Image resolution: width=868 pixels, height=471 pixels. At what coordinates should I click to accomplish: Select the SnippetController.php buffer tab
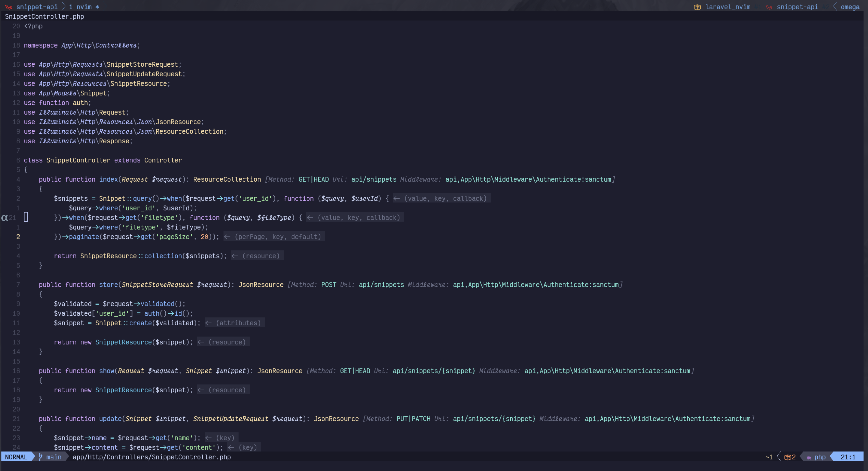[x=44, y=16]
